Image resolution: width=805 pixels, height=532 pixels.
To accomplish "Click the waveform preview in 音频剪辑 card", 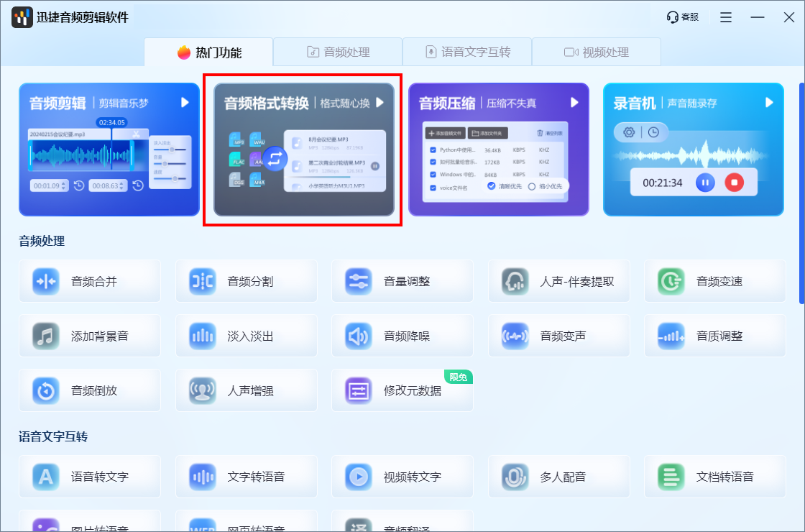I will click(81, 154).
